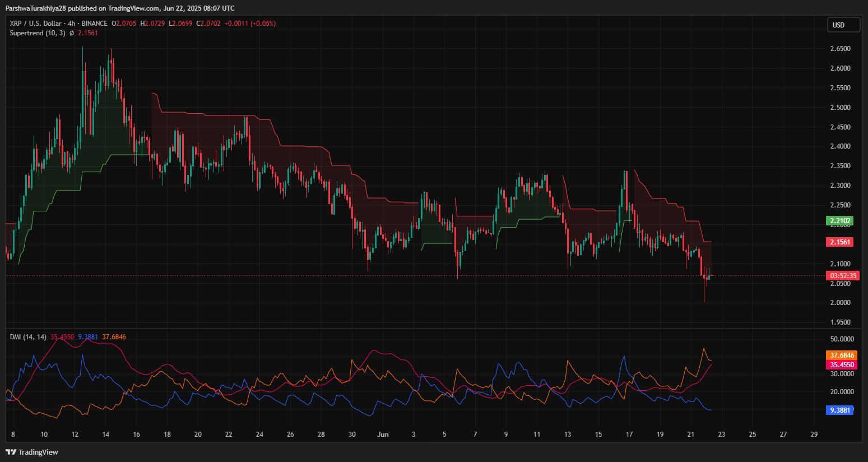Viewport: 868px width, 462px height.
Task: Click date 3 on the time axis
Action: click(x=414, y=435)
